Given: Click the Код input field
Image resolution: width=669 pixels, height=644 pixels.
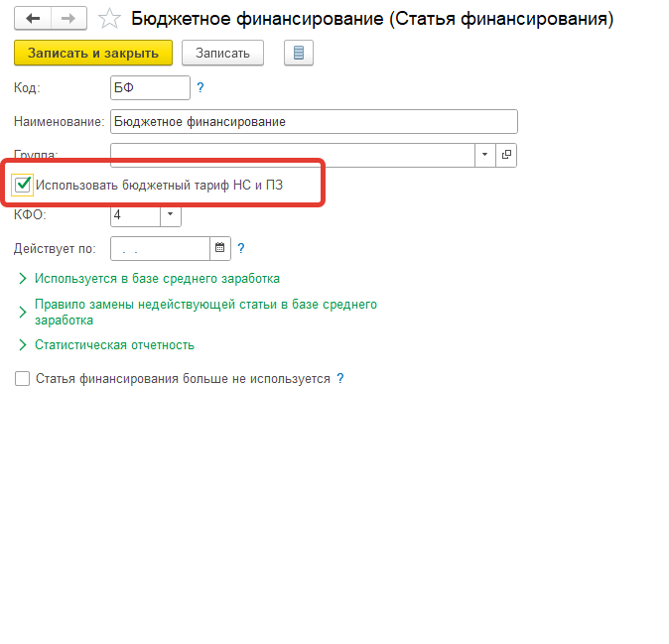Looking at the screenshot, I should 150,88.
